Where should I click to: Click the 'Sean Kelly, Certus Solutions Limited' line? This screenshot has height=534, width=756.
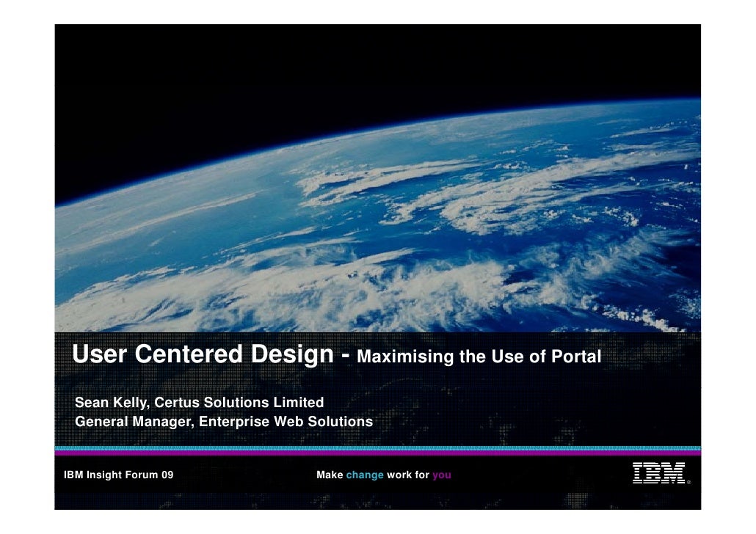click(199, 403)
